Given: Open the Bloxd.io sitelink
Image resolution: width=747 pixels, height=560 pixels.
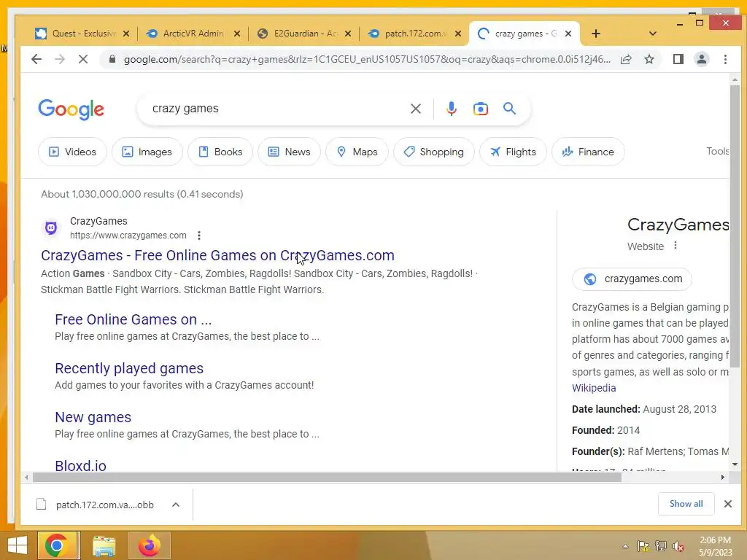Looking at the screenshot, I should [80, 465].
